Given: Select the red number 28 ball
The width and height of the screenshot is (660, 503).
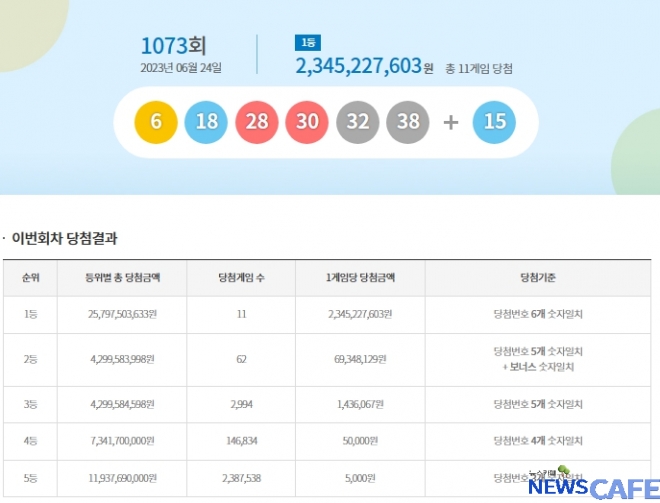Looking at the screenshot, I should (257, 122).
